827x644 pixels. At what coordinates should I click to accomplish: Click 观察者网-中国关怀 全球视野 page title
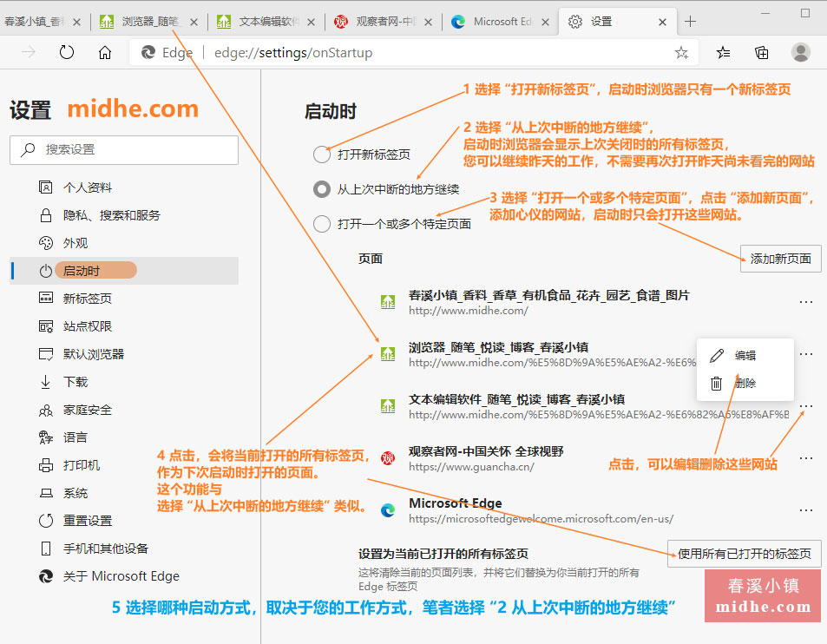(x=486, y=451)
